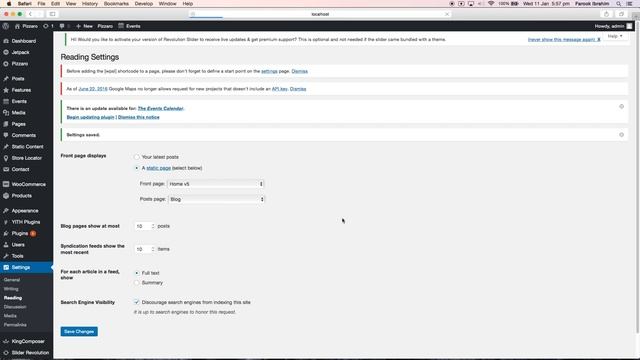Open the General settings submenu
The height and width of the screenshot is (360, 640).
point(12,280)
